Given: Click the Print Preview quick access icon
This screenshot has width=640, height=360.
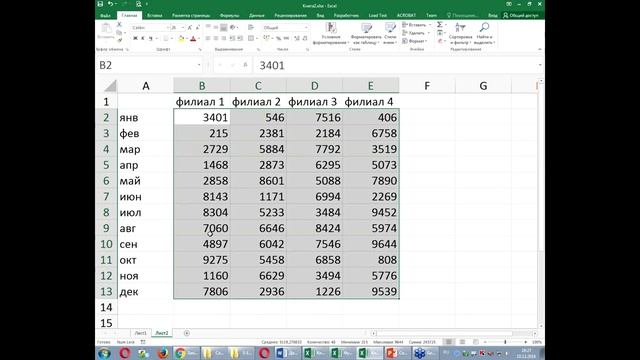Looking at the screenshot, I should (139, 4).
